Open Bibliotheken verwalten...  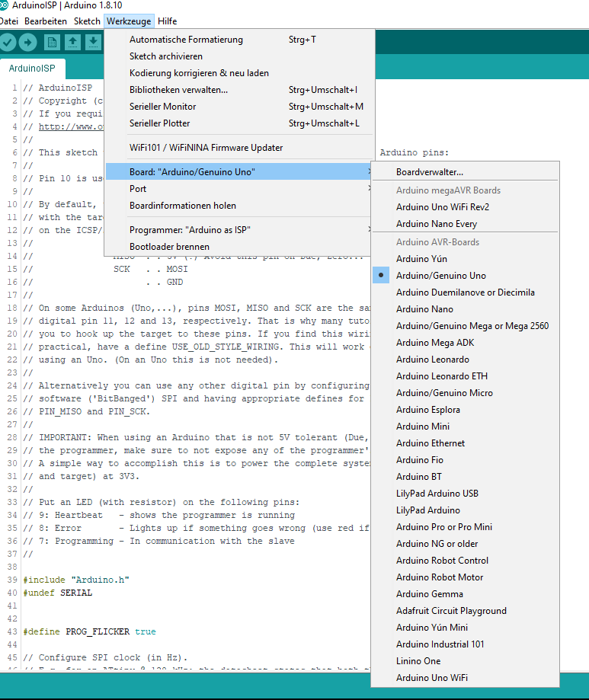239,90
